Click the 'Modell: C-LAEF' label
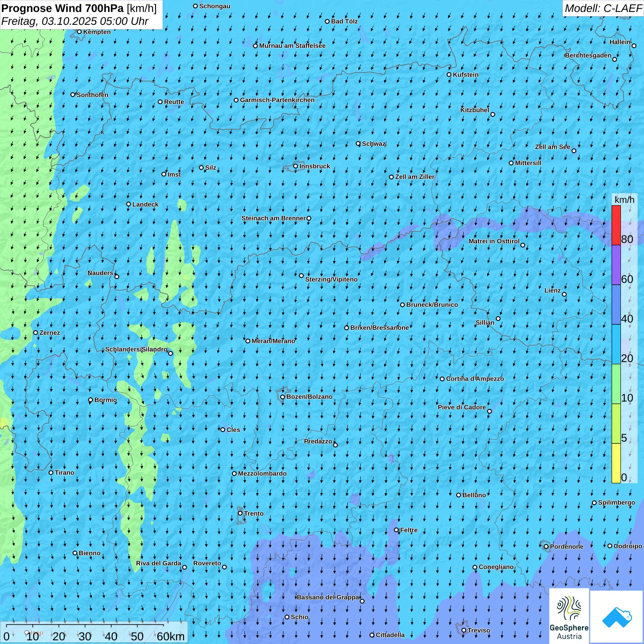Screen dimensions: 644x644 [603, 8]
